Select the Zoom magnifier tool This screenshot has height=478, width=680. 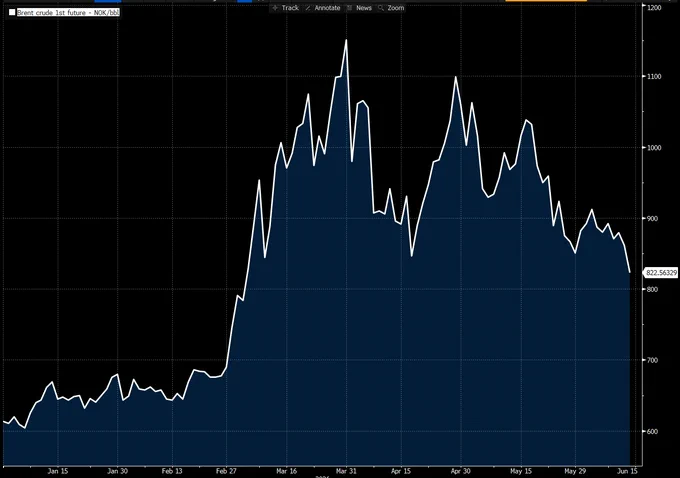(x=391, y=8)
